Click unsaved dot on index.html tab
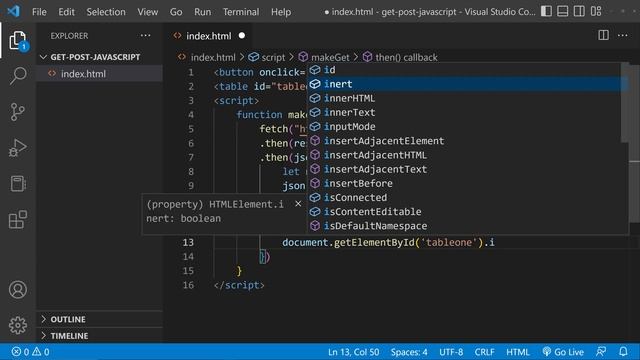The image size is (640, 360). pos(242,36)
